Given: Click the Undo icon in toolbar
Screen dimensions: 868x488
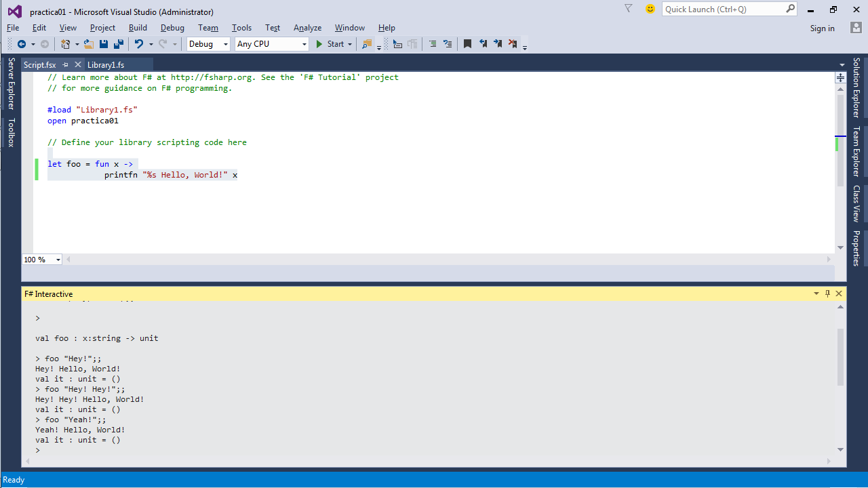Looking at the screenshot, I should [139, 44].
